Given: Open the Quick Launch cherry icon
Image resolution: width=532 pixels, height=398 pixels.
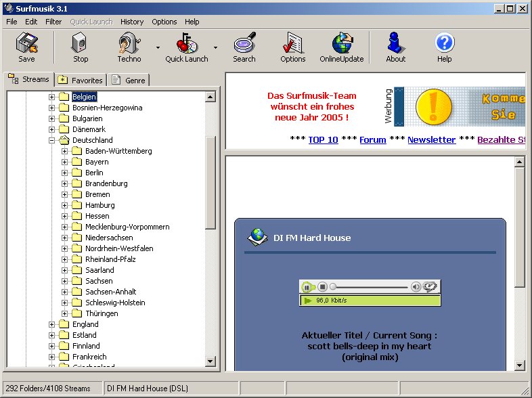Looking at the screenshot, I should pos(187,43).
